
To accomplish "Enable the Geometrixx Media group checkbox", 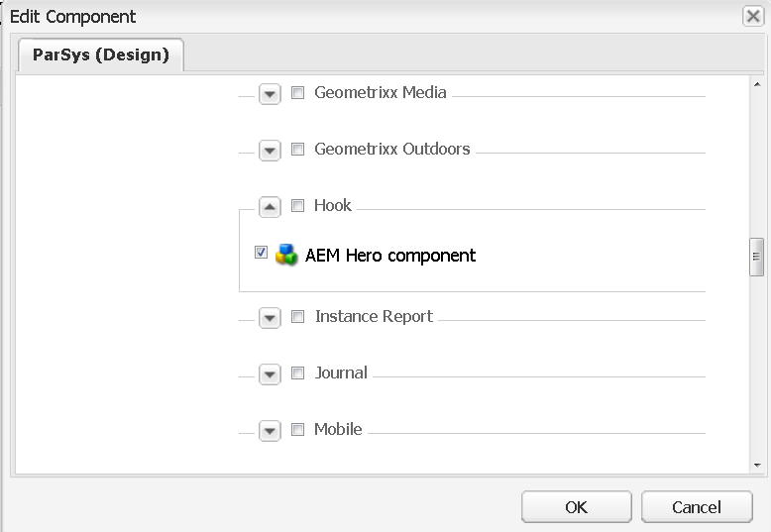I will coord(298,93).
